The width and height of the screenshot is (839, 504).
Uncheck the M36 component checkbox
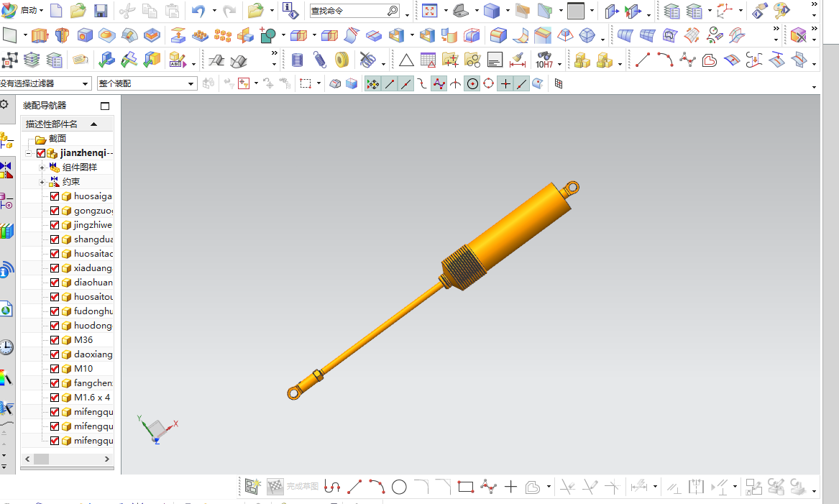pyautogui.click(x=55, y=340)
